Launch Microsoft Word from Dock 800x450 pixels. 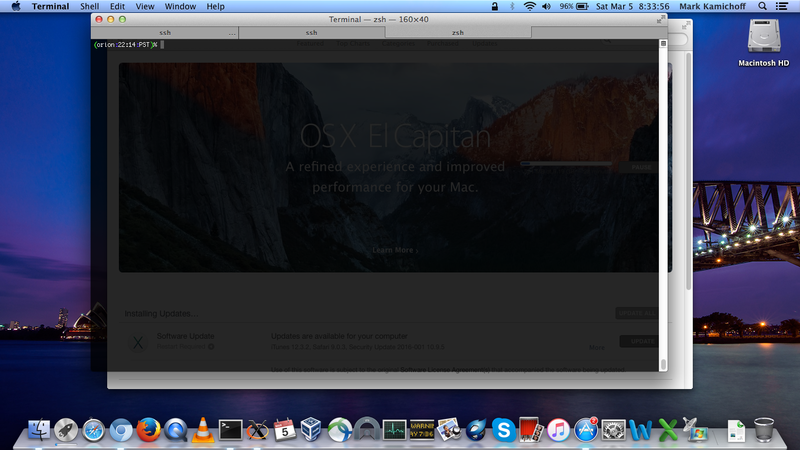pos(640,430)
